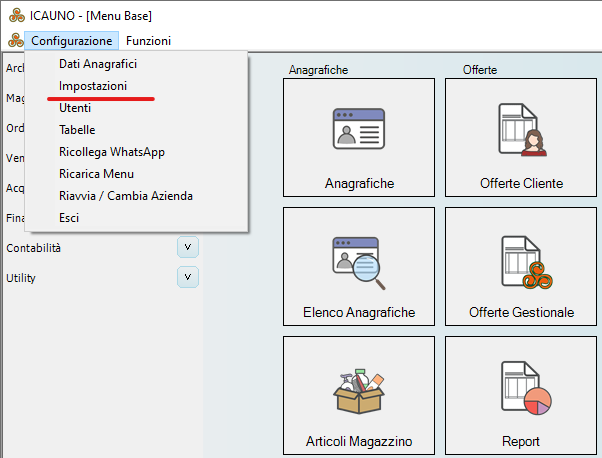
Task: Open Elenco Anagrafiche search icon
Action: tap(359, 259)
